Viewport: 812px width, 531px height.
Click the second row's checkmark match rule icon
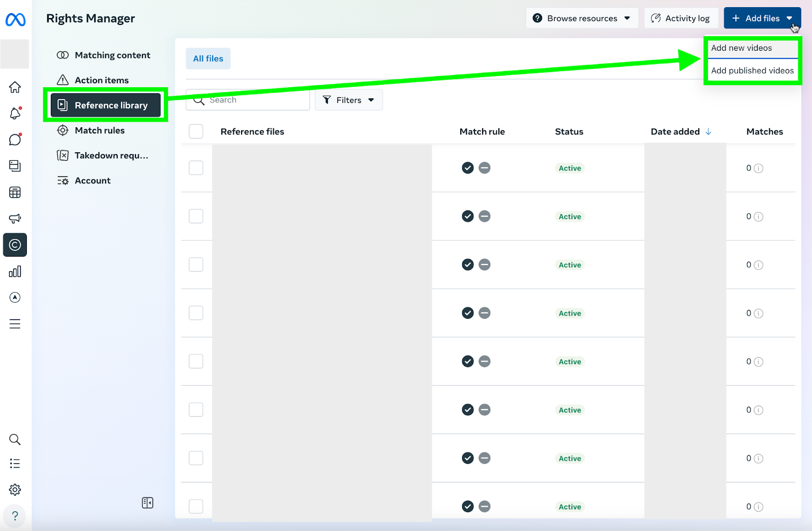(468, 217)
